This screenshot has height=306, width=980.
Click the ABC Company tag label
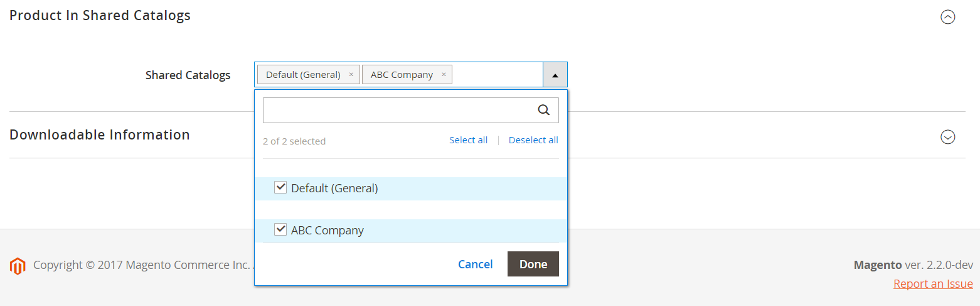(402, 74)
